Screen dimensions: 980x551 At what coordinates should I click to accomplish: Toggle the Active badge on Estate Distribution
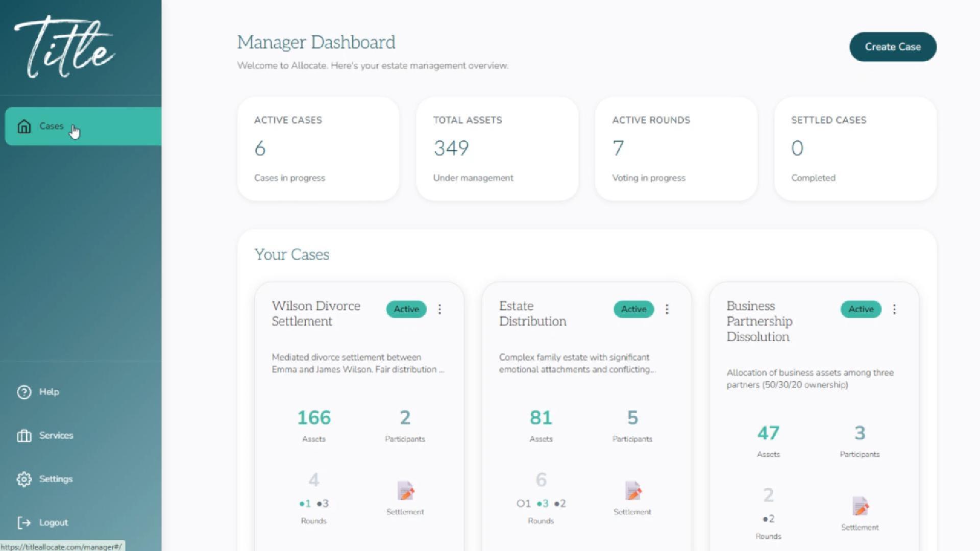(633, 309)
